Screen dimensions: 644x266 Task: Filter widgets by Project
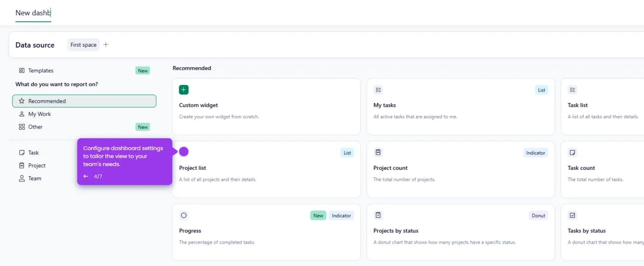tap(37, 166)
